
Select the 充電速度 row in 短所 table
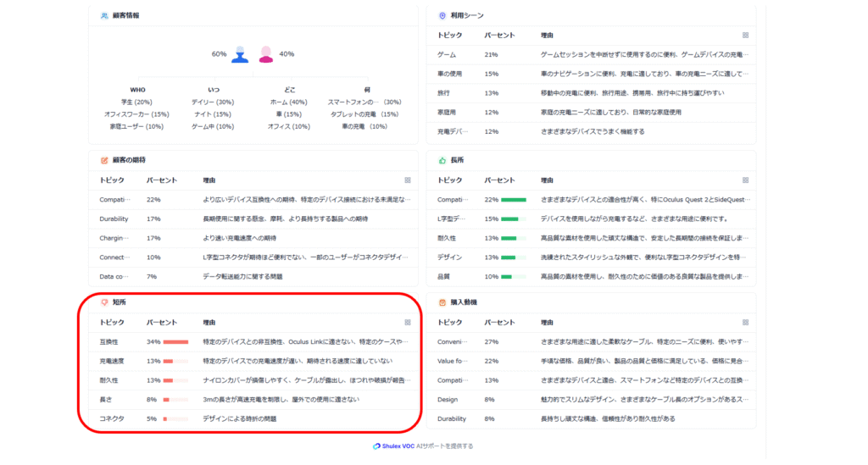coord(253,361)
